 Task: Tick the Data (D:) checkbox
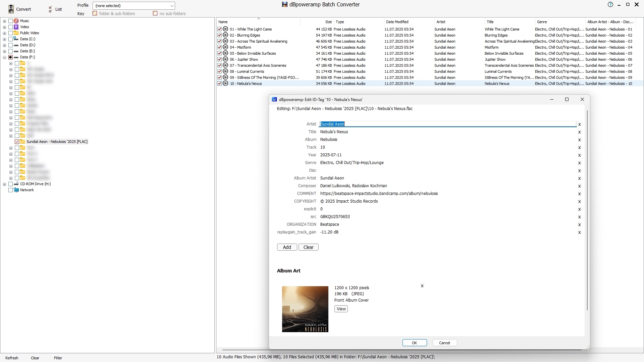[10, 45]
